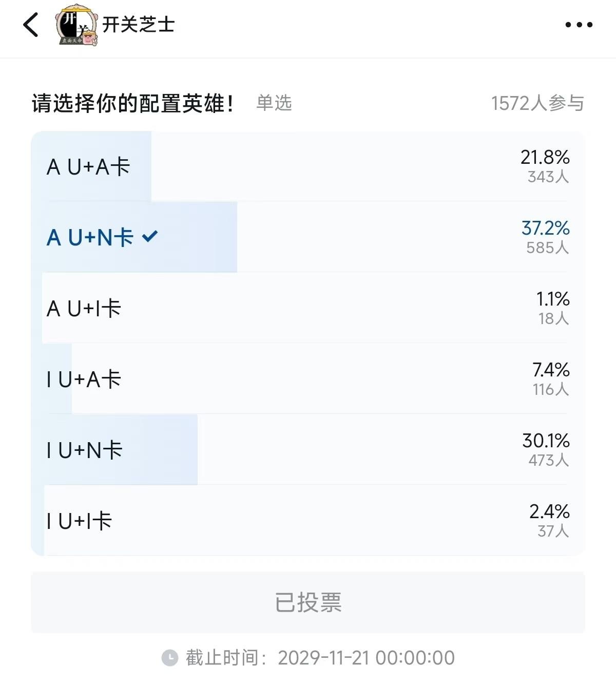Image resolution: width=616 pixels, height=683 pixels.
Task: Tap the 343人 vote count
Action: (548, 177)
